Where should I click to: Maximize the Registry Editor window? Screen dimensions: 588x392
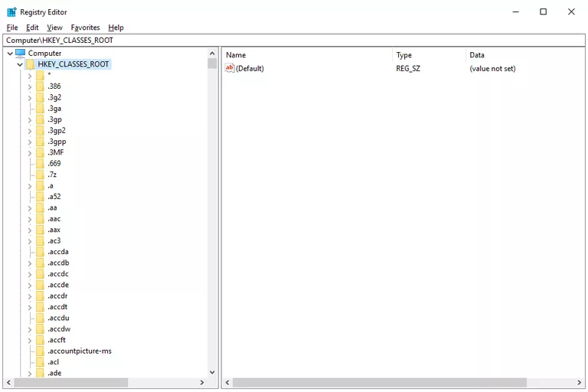(x=543, y=11)
